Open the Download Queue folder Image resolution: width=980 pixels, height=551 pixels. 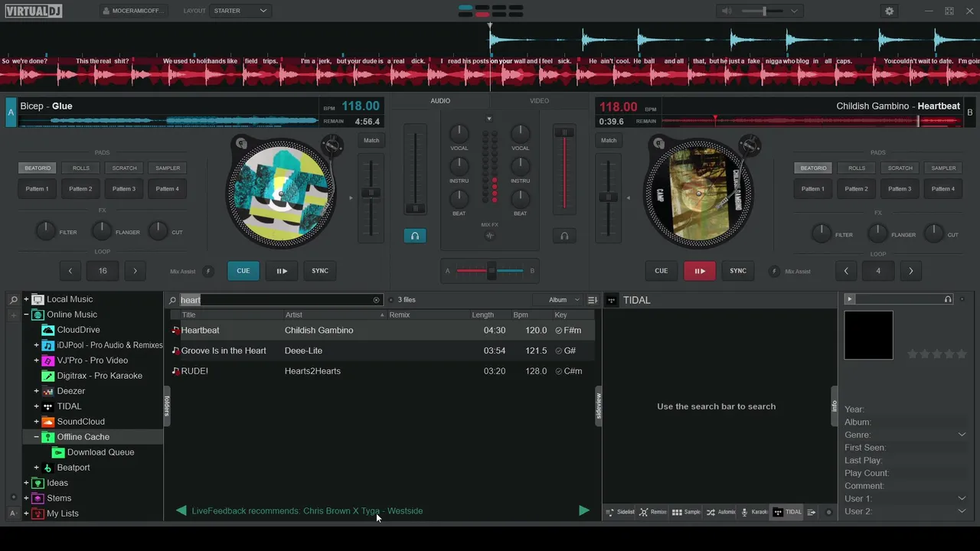coord(100,452)
